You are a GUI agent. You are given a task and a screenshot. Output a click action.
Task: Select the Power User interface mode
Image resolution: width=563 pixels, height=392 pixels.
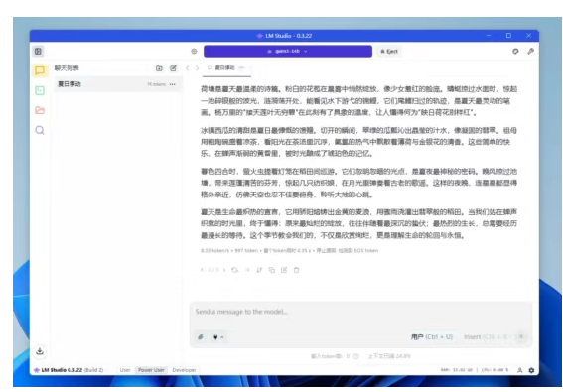[x=151, y=370]
